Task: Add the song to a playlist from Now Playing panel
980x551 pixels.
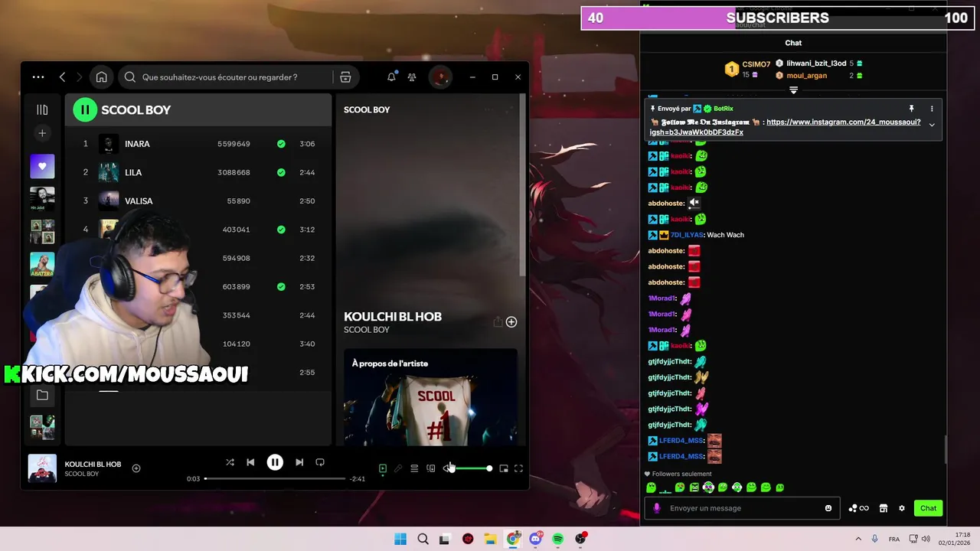Action: pos(511,322)
